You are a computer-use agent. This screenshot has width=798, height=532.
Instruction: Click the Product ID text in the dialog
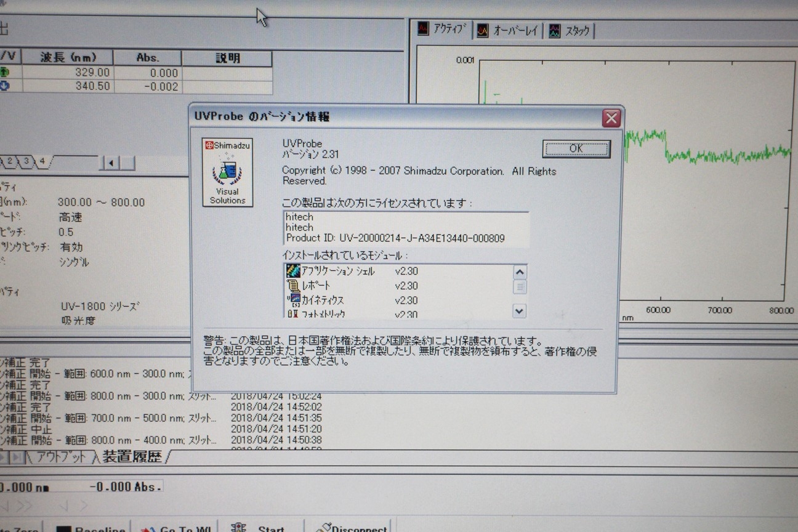(395, 238)
